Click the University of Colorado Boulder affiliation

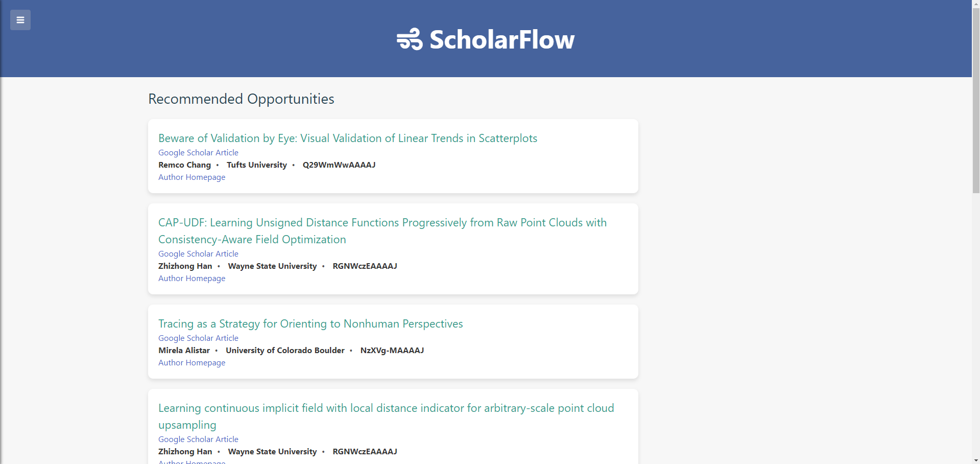click(x=285, y=350)
